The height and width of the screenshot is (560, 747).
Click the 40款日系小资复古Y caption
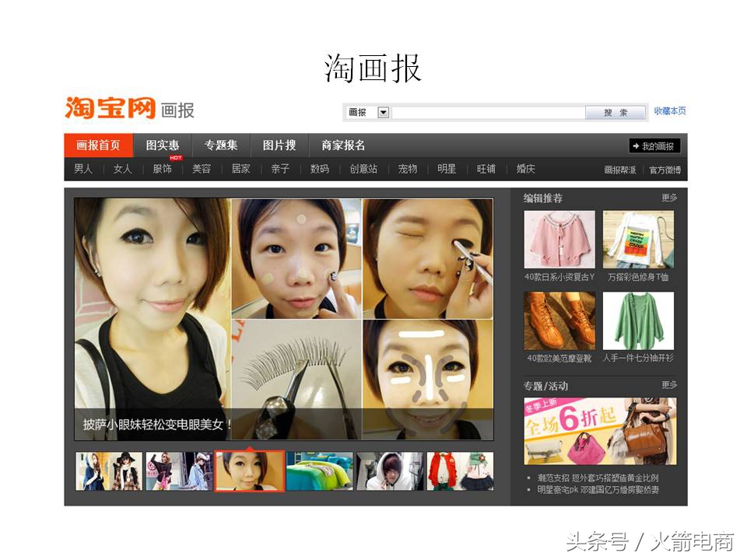pos(559,277)
